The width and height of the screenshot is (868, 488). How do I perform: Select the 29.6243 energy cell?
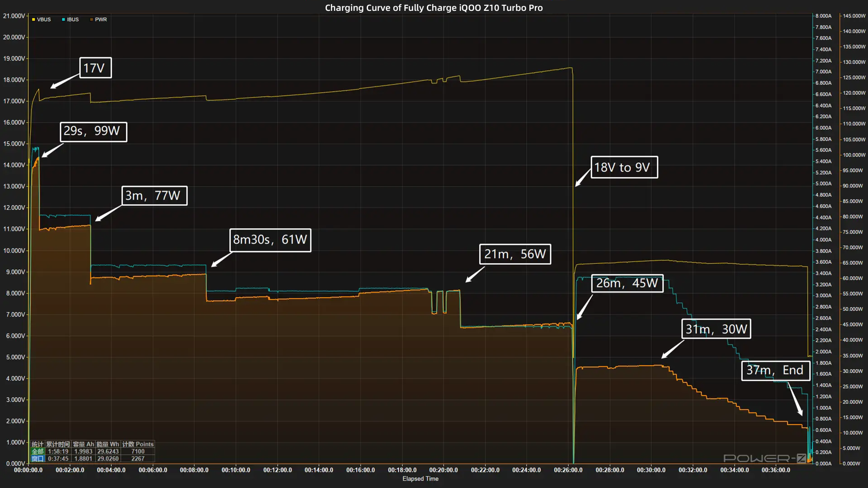(x=108, y=451)
